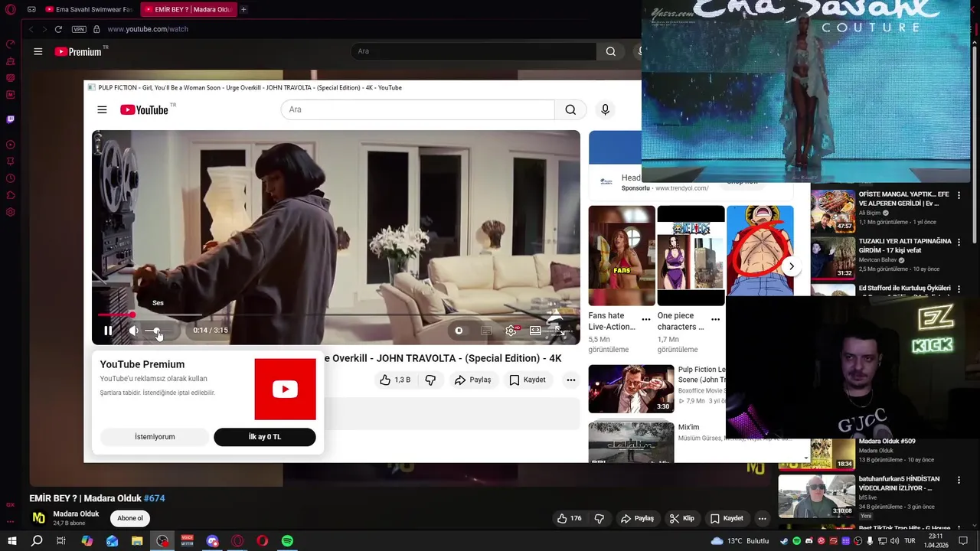Screen dimensions: 980x551
Task: Accept 'İlk ay 0 TL' Premium offer
Action: click(x=265, y=437)
